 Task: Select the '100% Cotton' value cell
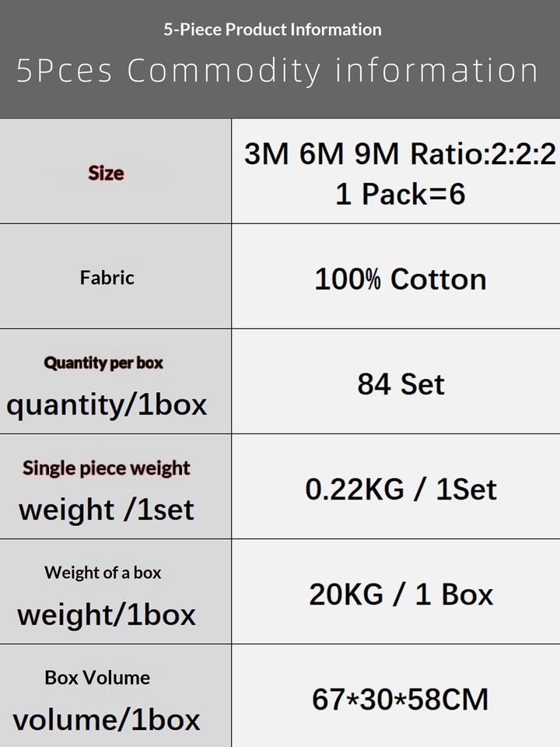click(x=400, y=279)
